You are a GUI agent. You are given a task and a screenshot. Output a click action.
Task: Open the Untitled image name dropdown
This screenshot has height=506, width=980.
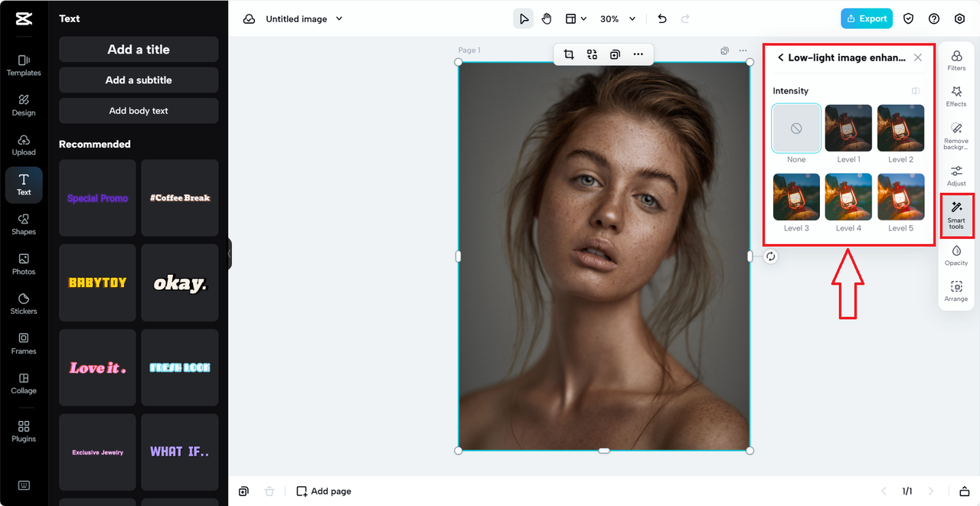tap(304, 19)
